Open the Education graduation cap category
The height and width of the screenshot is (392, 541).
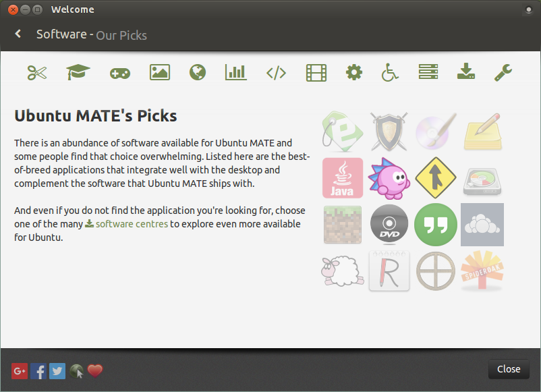[78, 72]
